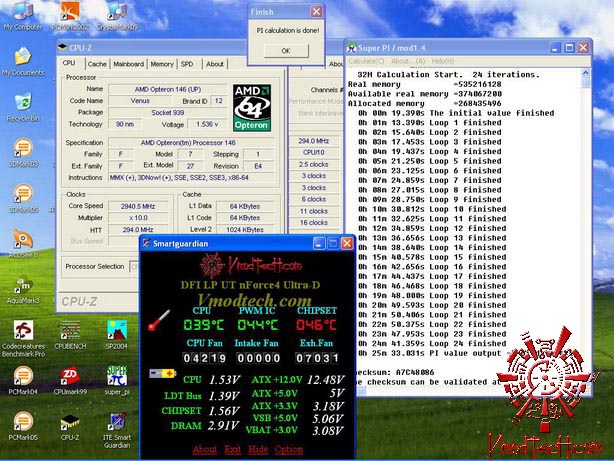Click the CPU temperature reading 039°C
The image size is (614, 461).
coord(204,325)
